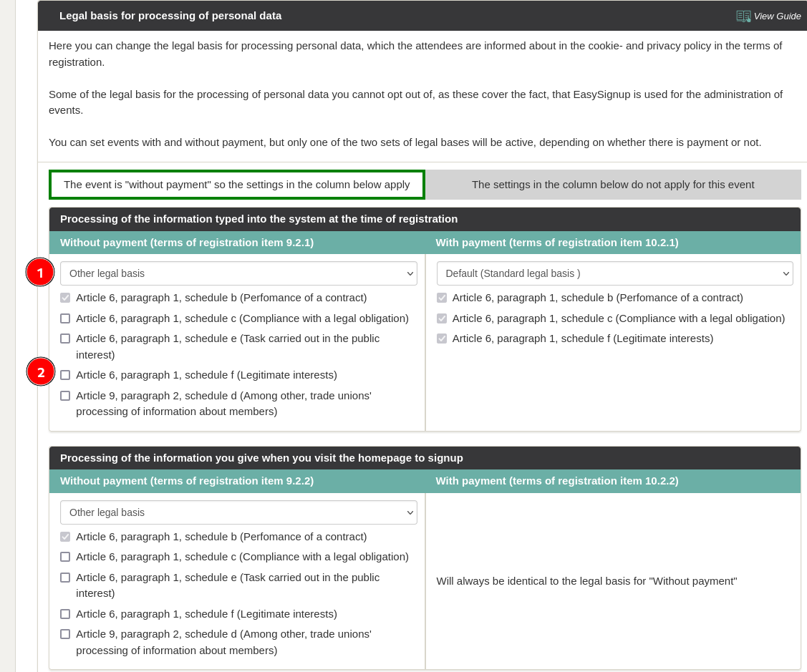Image resolution: width=807 pixels, height=672 pixels.
Task: Enable schedule e public interest under 9.2.2
Action: click(65, 578)
